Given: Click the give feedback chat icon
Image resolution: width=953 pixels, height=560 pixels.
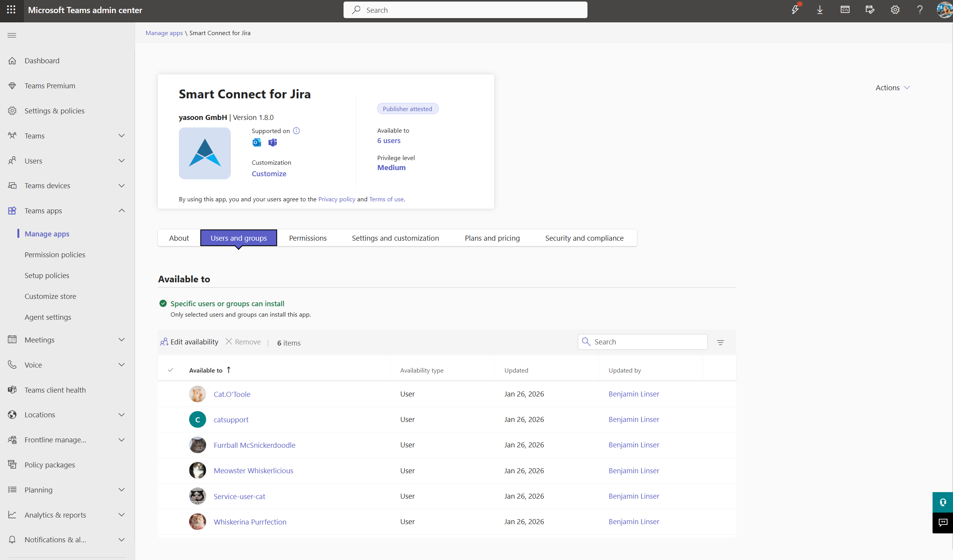Looking at the screenshot, I should [x=943, y=523].
